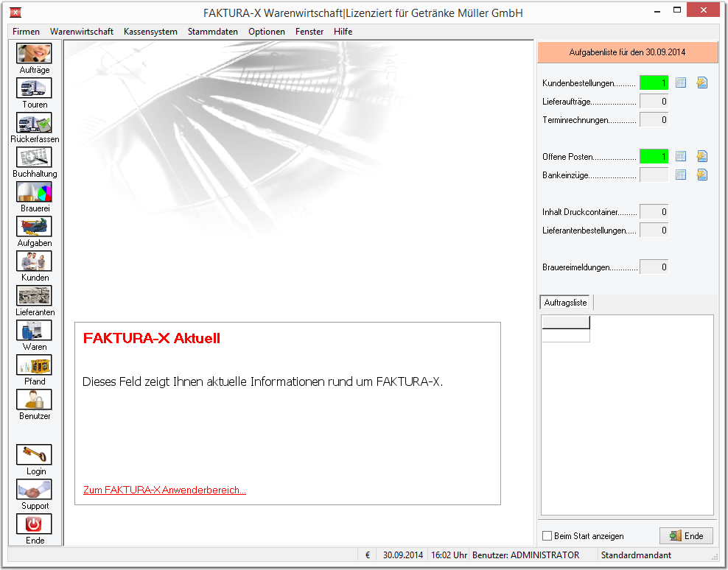Open the Kassensystem menu
The width and height of the screenshot is (728, 570).
tap(150, 32)
